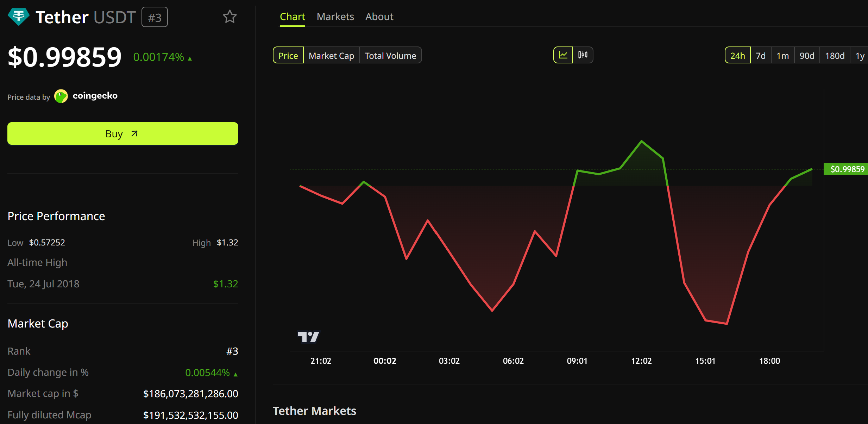Open the Markets tab
868x424 pixels.
tap(335, 17)
